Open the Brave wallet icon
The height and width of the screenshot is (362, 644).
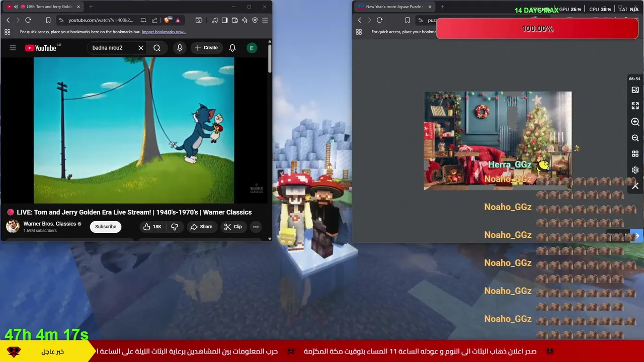pos(234,20)
